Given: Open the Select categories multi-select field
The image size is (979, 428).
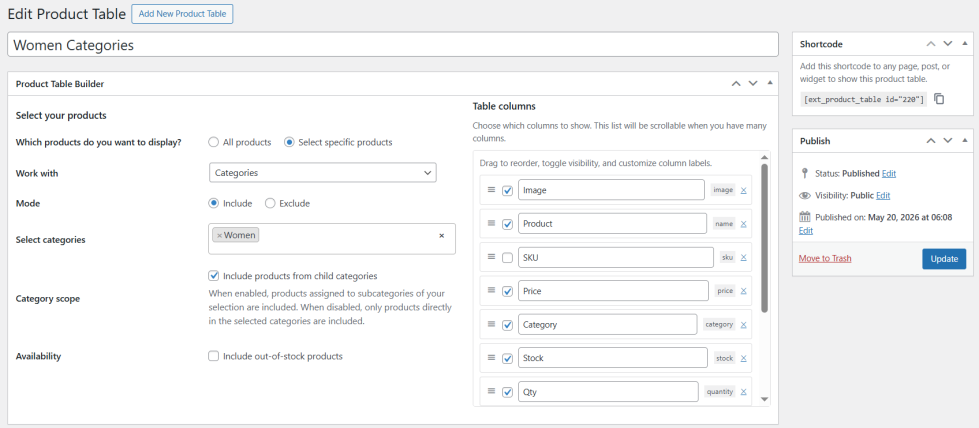Looking at the screenshot, I should click(332, 239).
